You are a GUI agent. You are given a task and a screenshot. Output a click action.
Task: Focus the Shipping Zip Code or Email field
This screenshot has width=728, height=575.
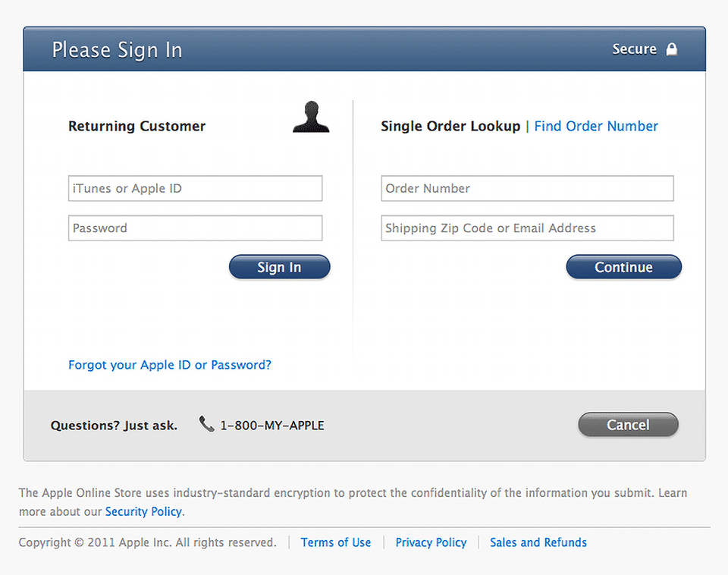point(527,228)
